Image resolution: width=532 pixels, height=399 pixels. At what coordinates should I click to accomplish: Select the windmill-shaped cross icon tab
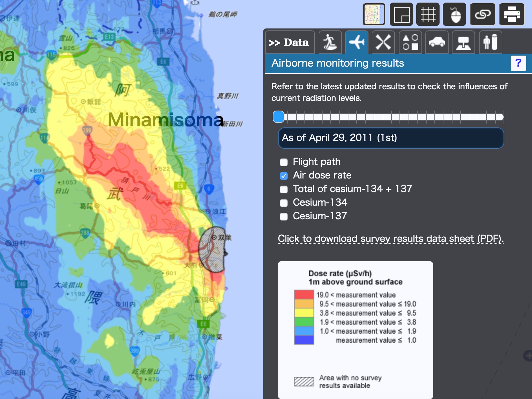[383, 42]
